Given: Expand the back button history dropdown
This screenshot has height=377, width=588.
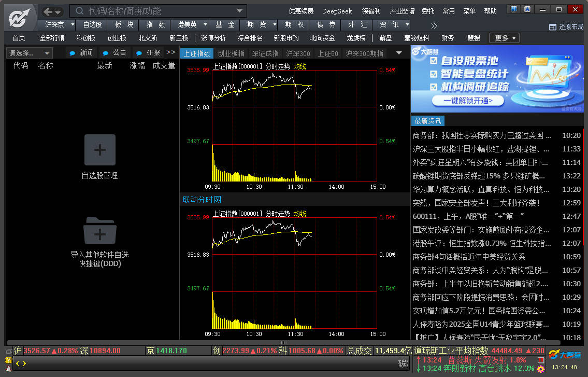Looking at the screenshot, I should tap(58, 12).
